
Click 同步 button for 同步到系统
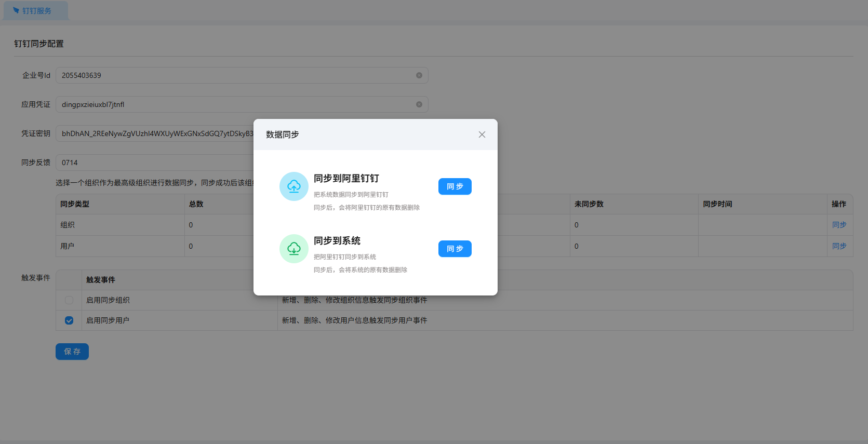point(455,249)
